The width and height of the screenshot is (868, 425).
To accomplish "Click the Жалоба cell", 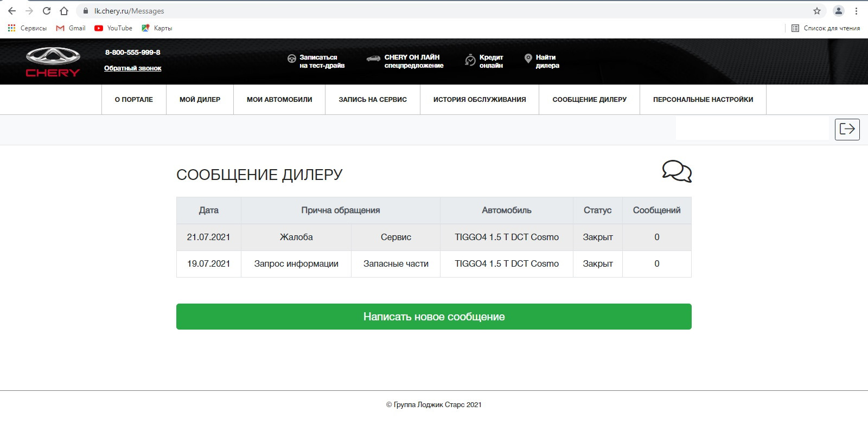I will click(296, 237).
